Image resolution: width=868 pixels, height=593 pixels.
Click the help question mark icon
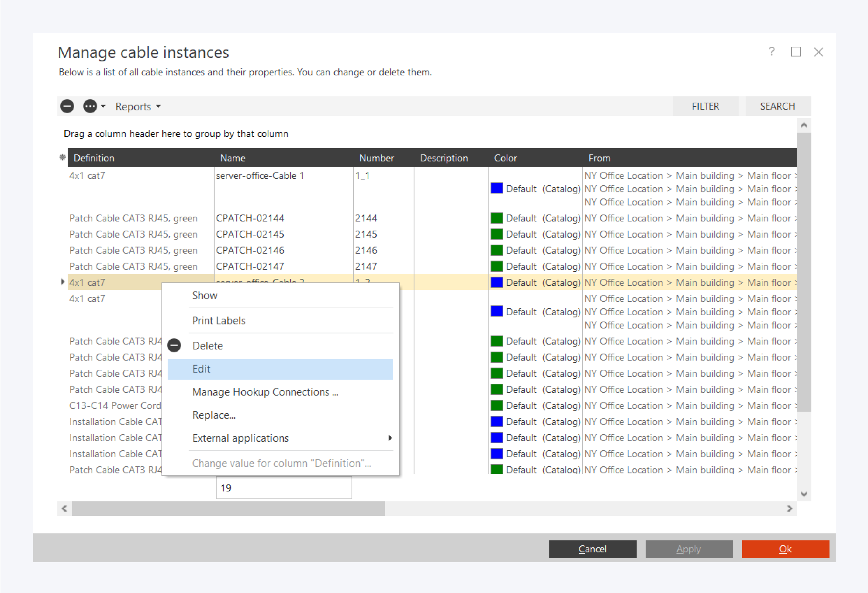pos(772,52)
